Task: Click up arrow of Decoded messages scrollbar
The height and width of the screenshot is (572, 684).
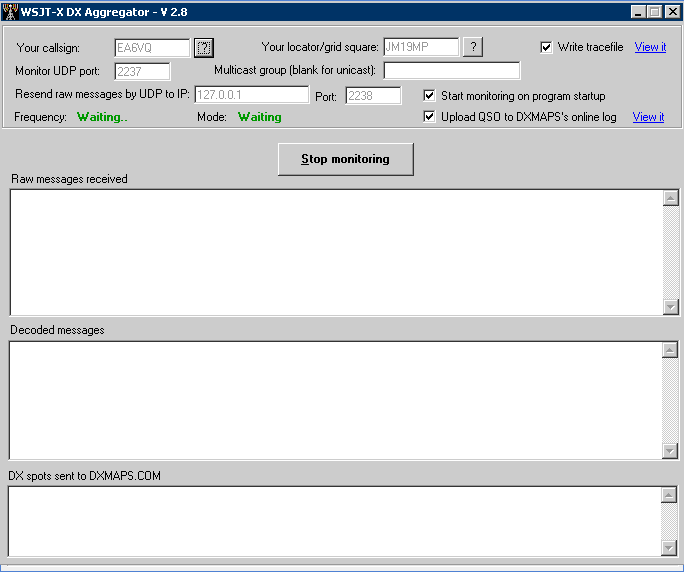Action: (x=670, y=350)
